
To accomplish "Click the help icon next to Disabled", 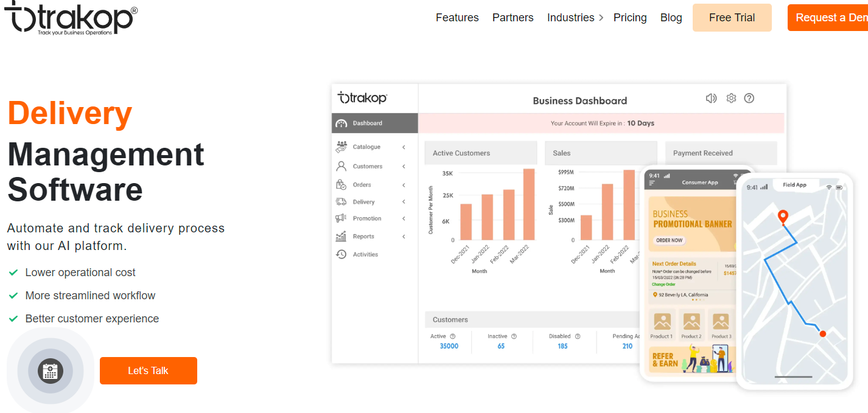I will click(x=577, y=336).
